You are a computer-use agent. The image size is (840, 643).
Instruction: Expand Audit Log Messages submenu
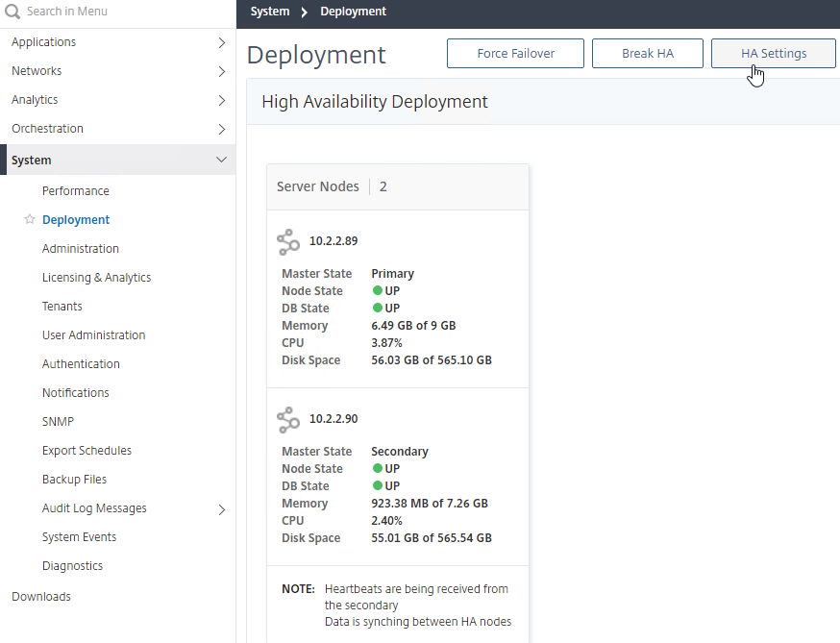[x=222, y=509]
